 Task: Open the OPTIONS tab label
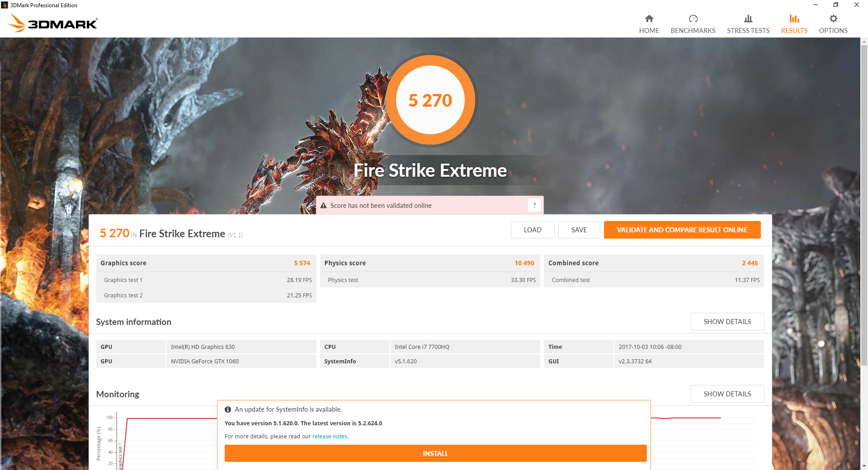[833, 30]
